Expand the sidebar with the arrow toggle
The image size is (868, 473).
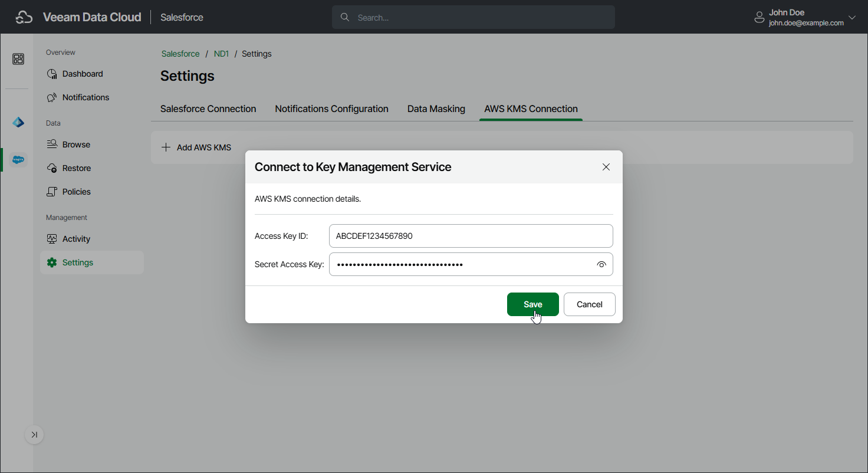coord(34,435)
